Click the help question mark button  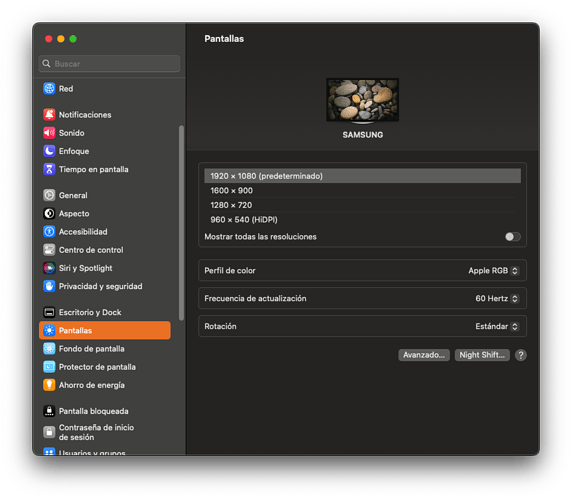[x=521, y=355]
